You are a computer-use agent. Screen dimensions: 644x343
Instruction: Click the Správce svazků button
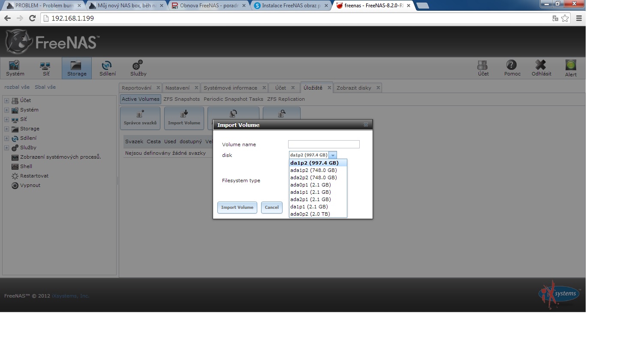tap(140, 118)
